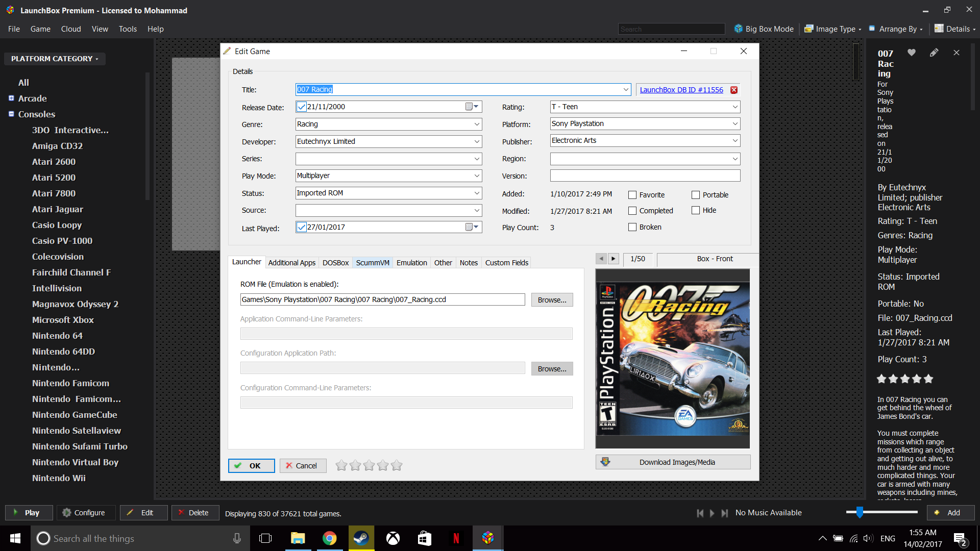Open the Cloud menu
Viewport: 980px width, 551px height.
(71, 29)
